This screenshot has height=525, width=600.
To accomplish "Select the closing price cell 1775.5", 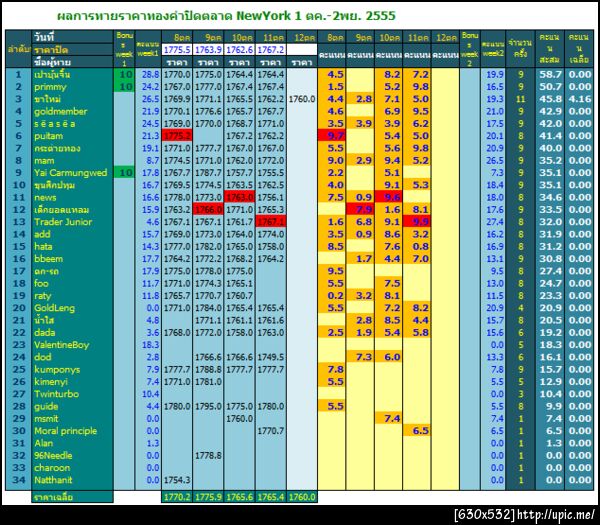I will [177, 50].
